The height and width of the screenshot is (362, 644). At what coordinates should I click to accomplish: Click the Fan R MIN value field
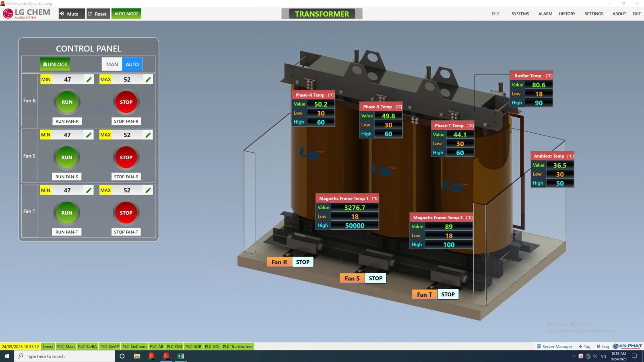pos(67,80)
